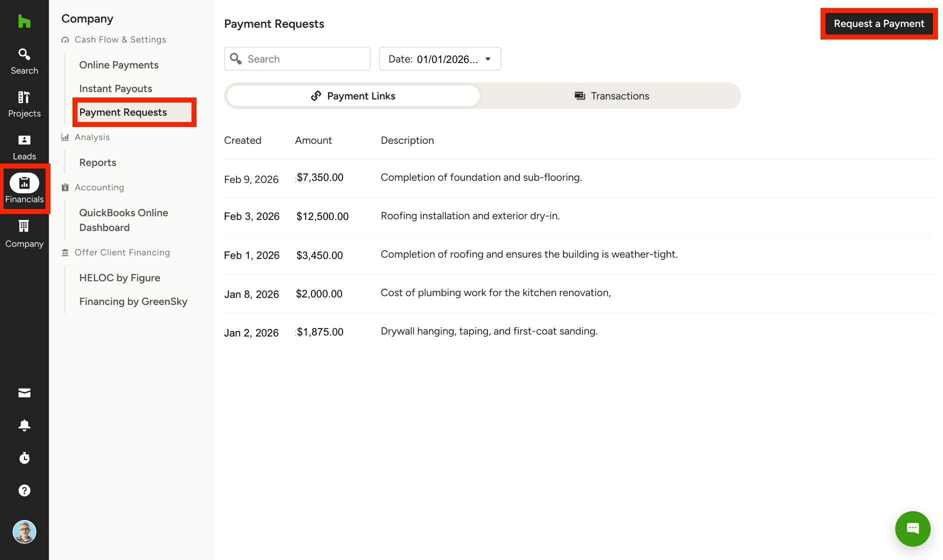This screenshot has height=560, width=943.
Task: Click the Date dropdown caret arrow
Action: pos(488,59)
